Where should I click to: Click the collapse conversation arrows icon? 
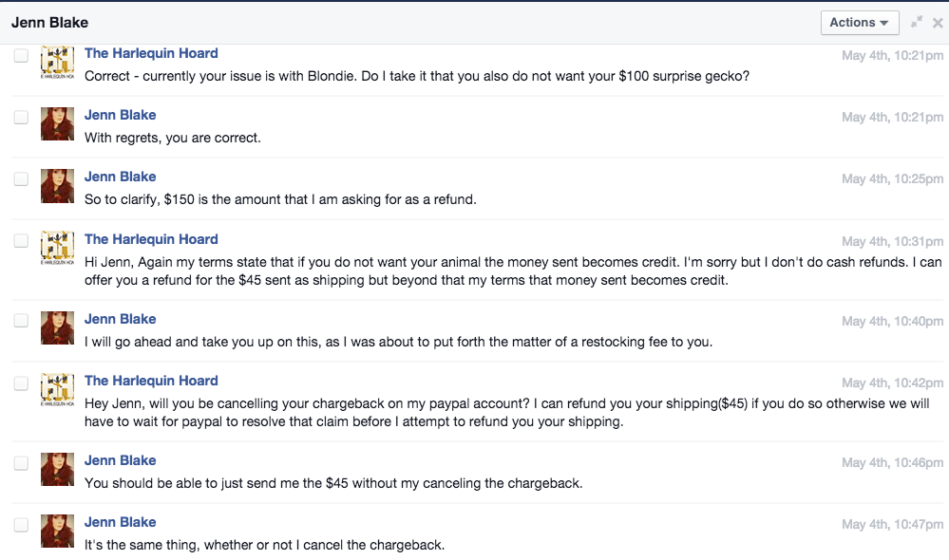[917, 22]
